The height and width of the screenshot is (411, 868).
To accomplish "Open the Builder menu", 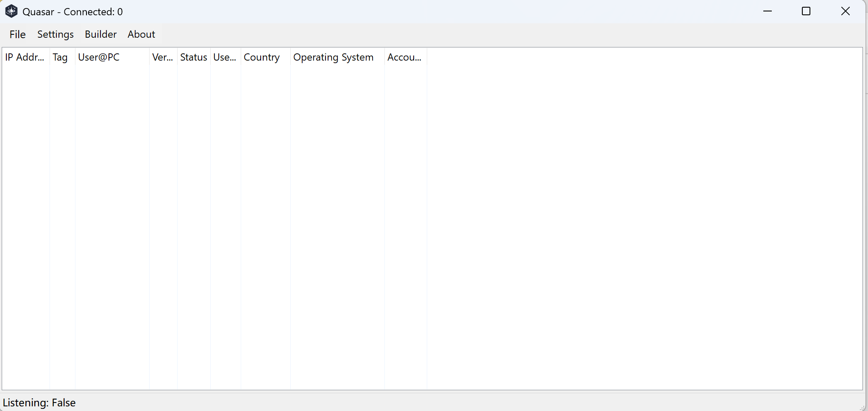I will tap(100, 34).
